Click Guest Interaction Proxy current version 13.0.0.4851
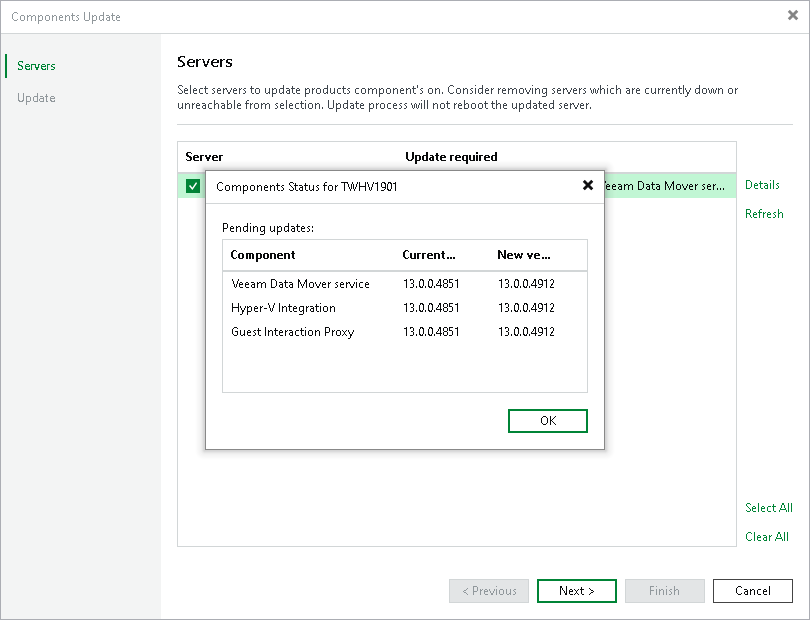 pyautogui.click(x=431, y=332)
